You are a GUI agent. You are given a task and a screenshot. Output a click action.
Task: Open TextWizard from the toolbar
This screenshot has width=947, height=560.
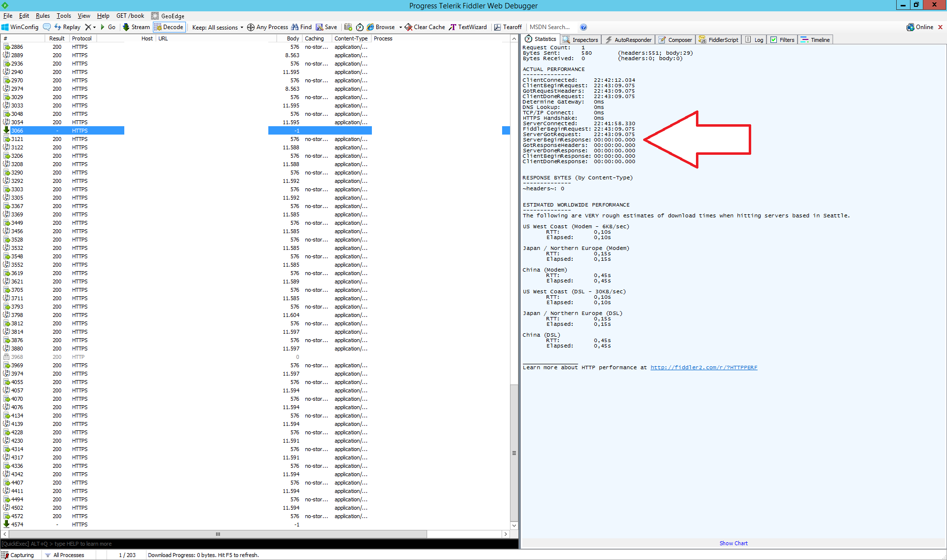(468, 27)
